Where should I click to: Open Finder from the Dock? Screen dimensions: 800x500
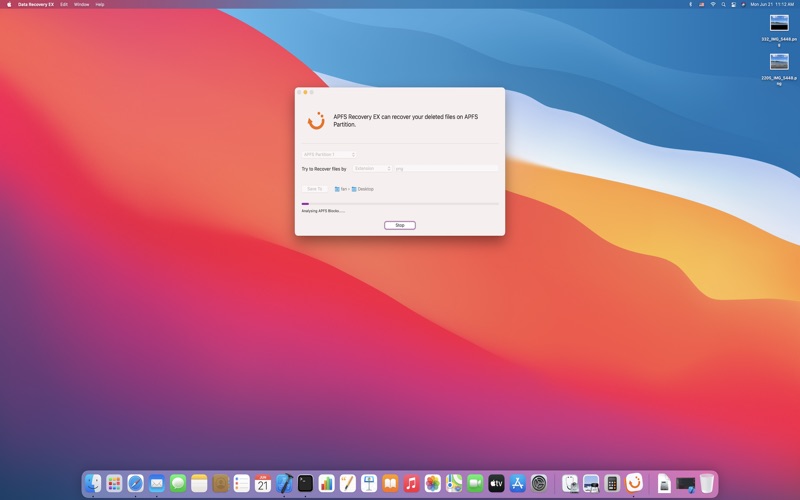point(93,483)
